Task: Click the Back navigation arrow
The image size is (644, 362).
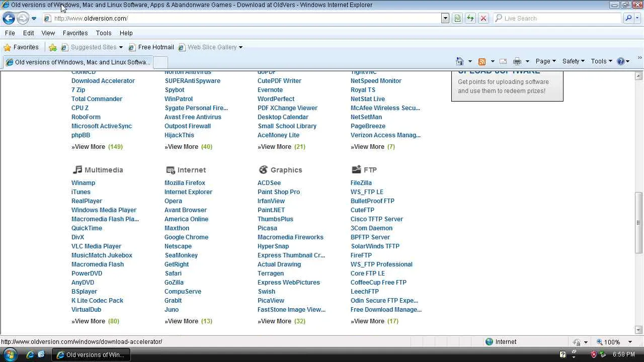Action: 9,19
